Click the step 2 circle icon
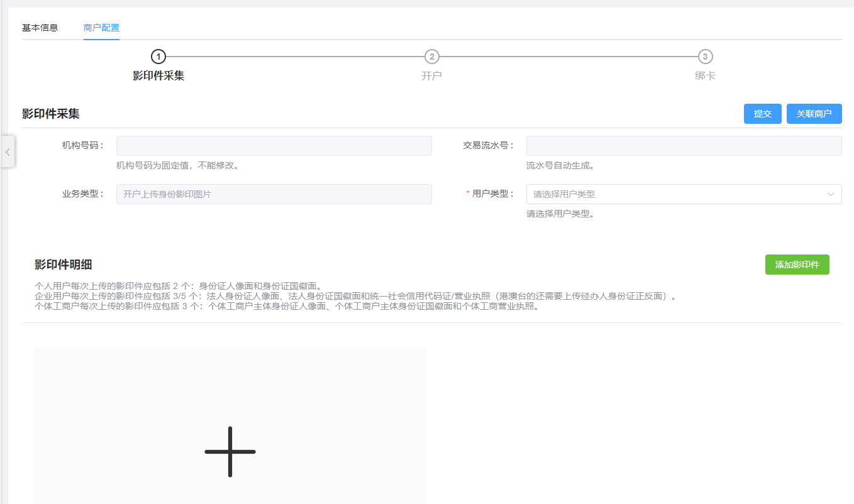This screenshot has width=854, height=504. tap(431, 57)
